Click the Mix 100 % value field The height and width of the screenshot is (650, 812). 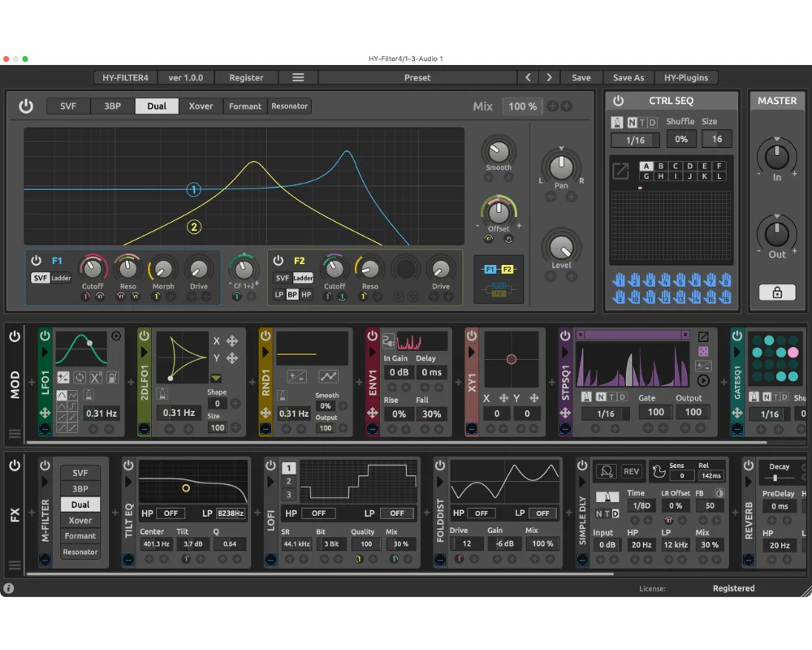pos(522,106)
